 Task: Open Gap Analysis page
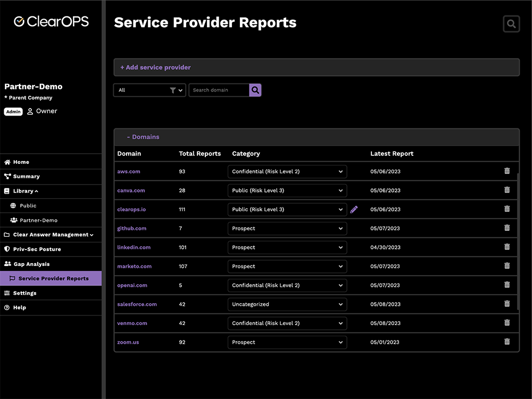point(51,264)
